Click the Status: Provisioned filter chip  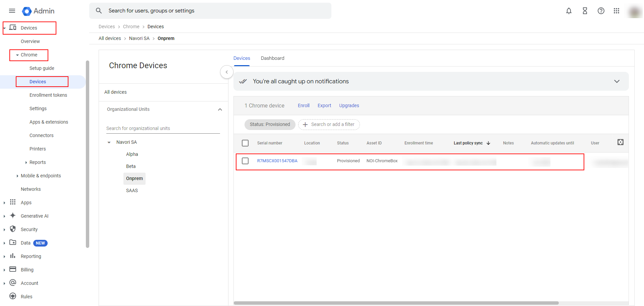click(x=270, y=124)
